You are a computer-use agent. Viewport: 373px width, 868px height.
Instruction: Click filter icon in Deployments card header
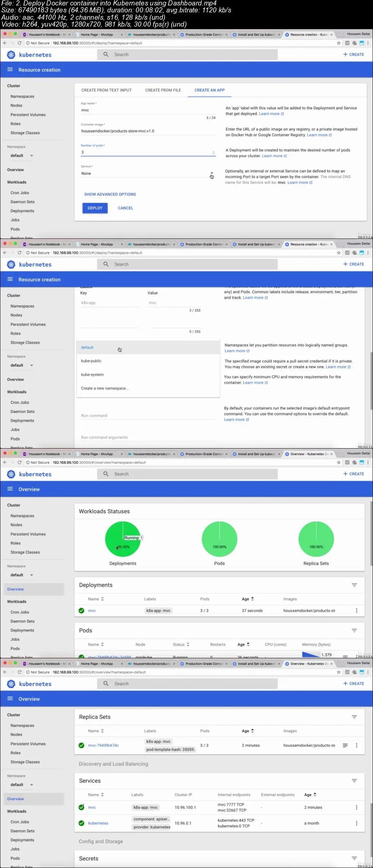pos(354,585)
